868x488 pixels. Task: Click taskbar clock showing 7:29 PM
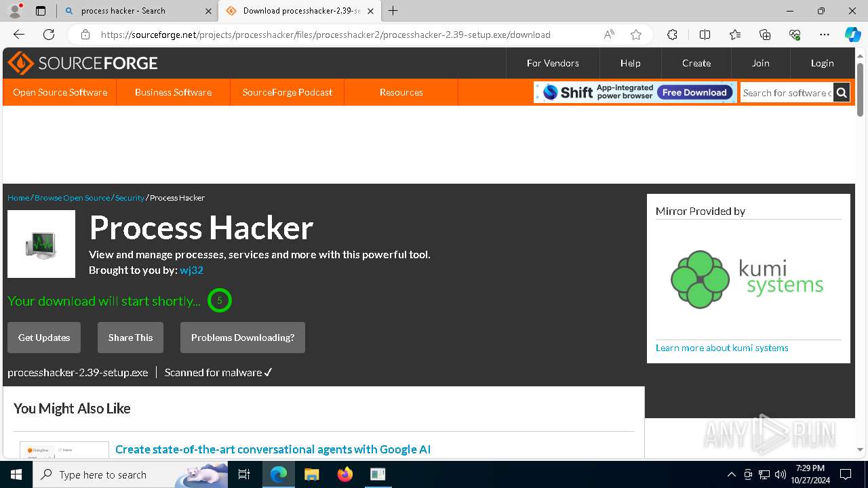tap(810, 474)
